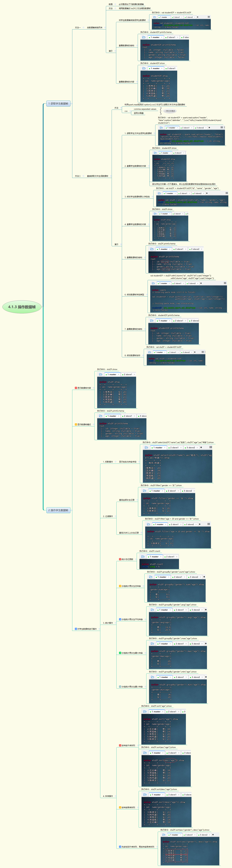Select the 一种文件格式 callout label

click(170, 111)
